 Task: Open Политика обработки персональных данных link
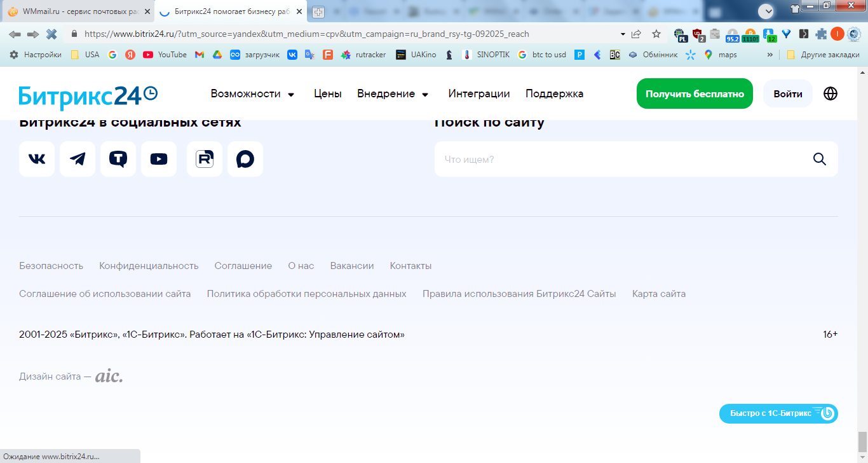coord(307,294)
